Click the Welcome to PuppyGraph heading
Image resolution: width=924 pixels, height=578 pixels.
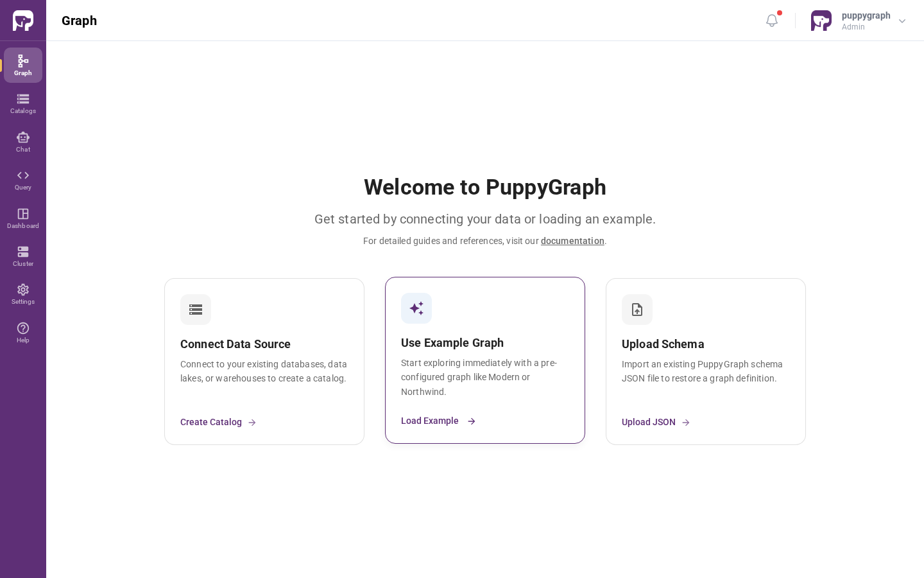[x=485, y=187]
